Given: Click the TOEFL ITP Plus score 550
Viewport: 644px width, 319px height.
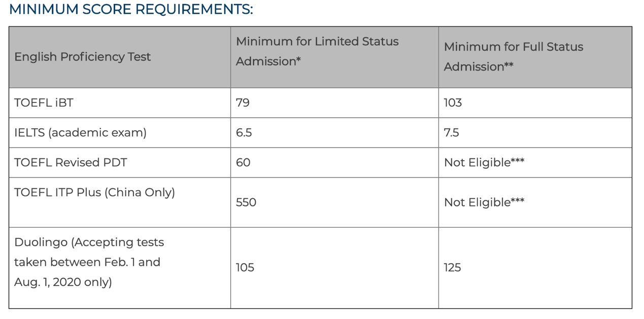Looking at the screenshot, I should point(246,202).
